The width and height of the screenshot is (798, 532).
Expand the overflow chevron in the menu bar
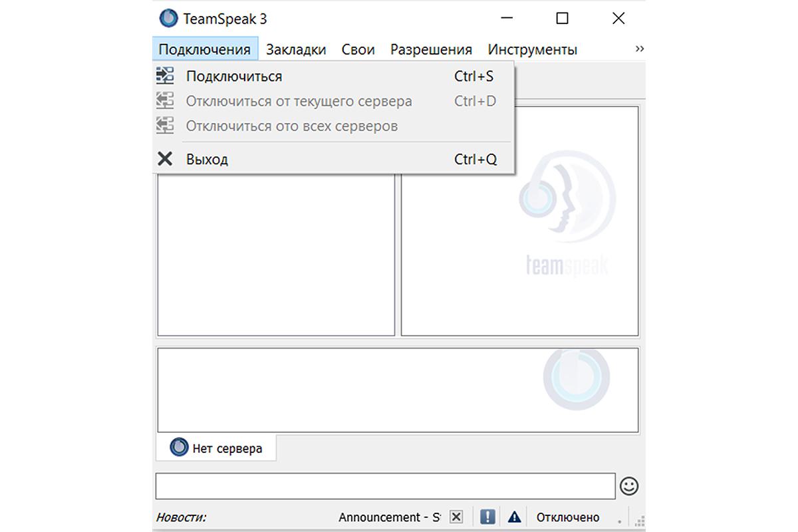click(639, 49)
